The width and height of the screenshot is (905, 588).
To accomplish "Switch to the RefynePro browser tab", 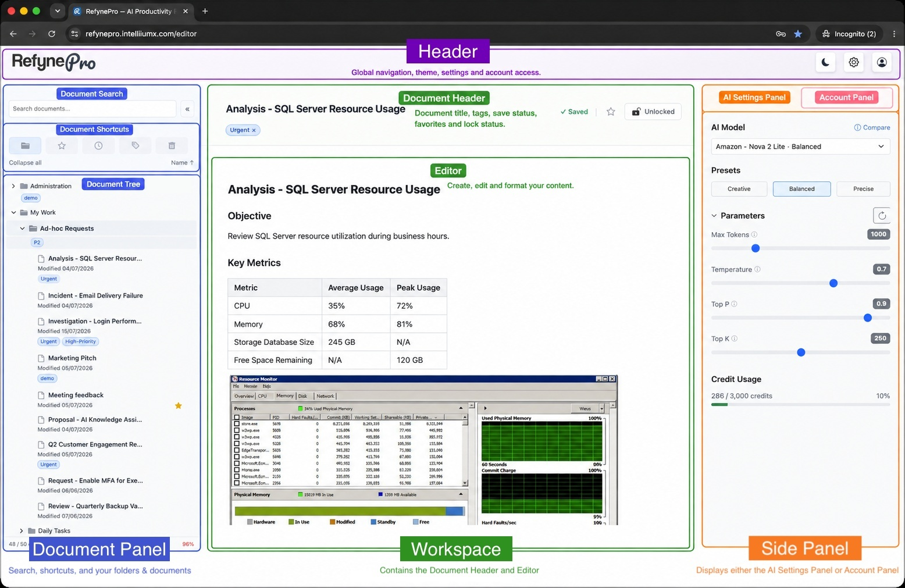I will 131,11.
